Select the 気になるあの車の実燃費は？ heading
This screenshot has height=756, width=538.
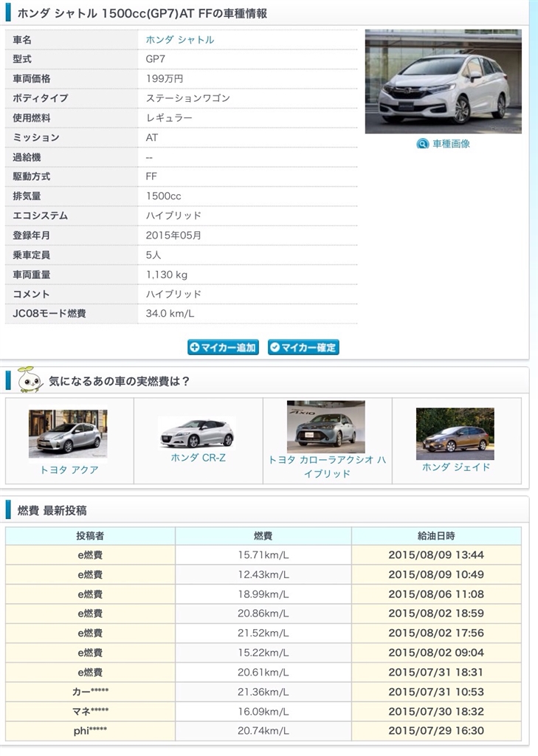pyautogui.click(x=120, y=382)
